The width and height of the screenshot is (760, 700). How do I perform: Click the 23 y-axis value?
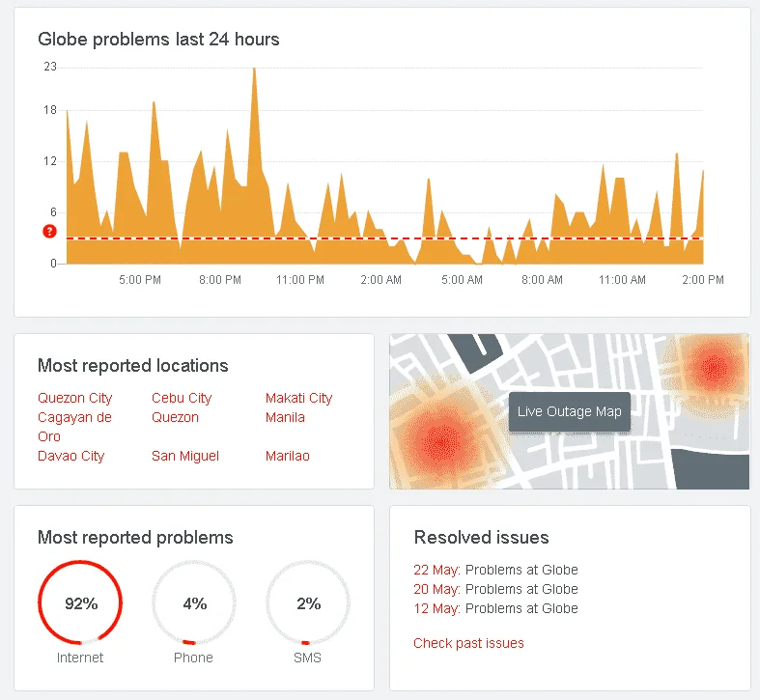point(50,67)
